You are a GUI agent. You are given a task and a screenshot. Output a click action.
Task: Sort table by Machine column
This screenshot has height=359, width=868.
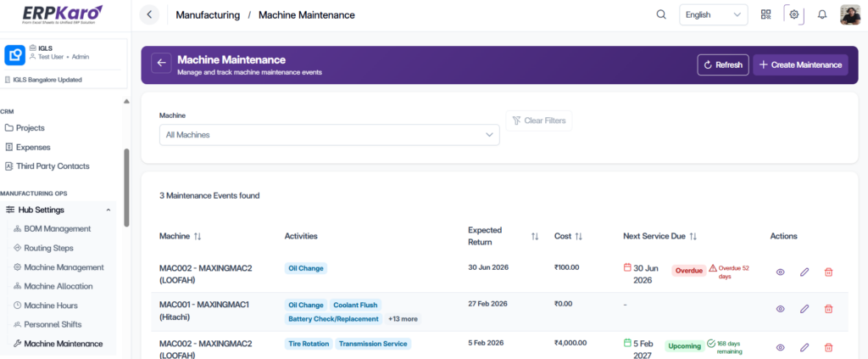pos(198,237)
